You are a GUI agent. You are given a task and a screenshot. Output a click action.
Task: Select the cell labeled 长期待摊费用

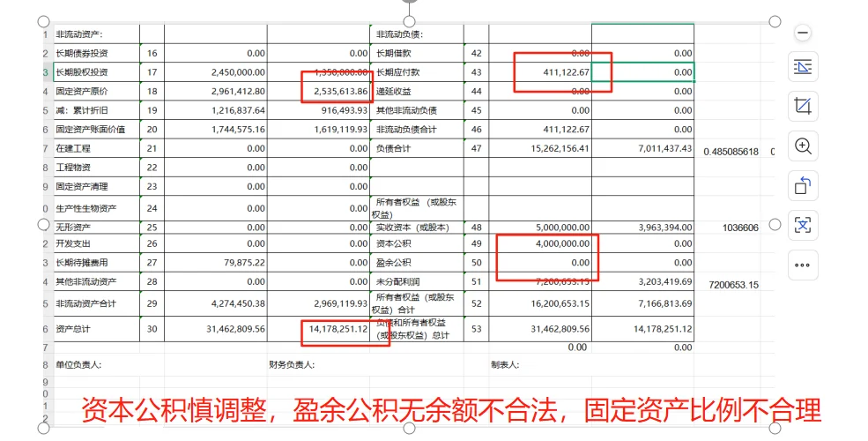tap(96, 263)
